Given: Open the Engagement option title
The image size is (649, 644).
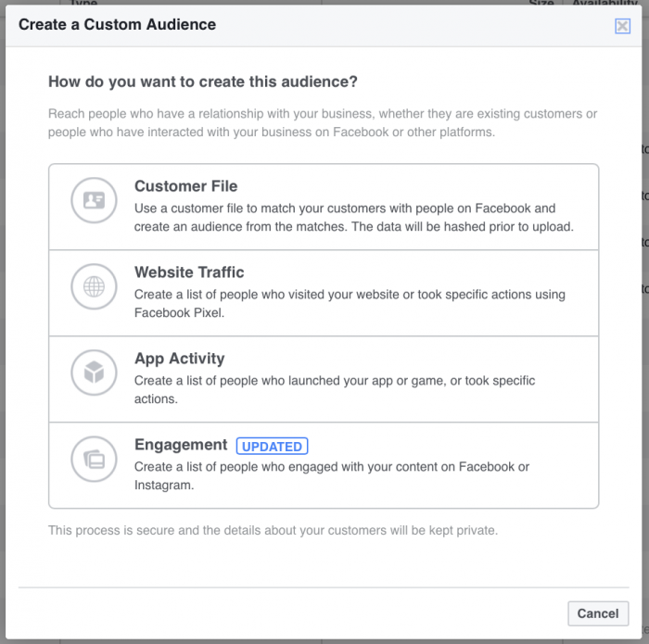Looking at the screenshot, I should point(181,445).
